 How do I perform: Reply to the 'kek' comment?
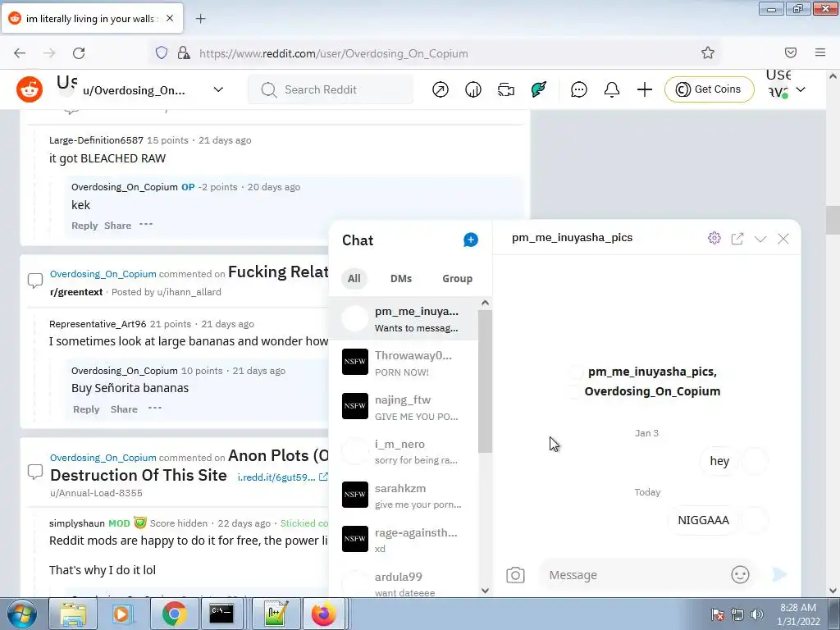pyautogui.click(x=84, y=226)
